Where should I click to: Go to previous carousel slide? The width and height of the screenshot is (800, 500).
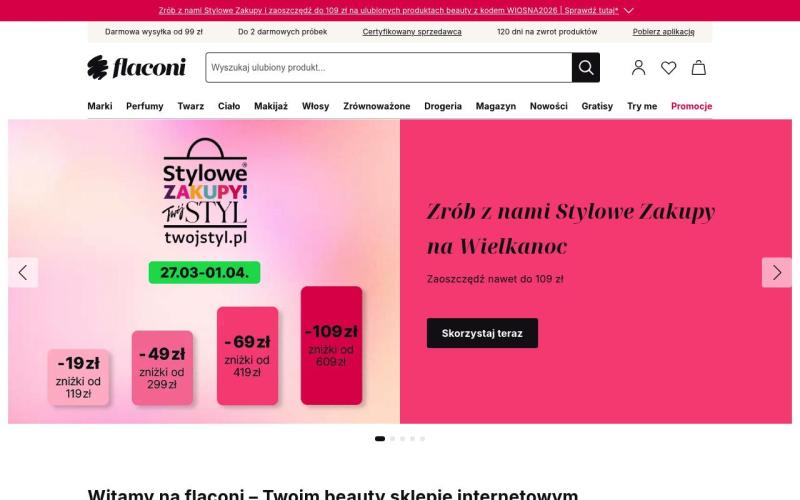(x=23, y=272)
